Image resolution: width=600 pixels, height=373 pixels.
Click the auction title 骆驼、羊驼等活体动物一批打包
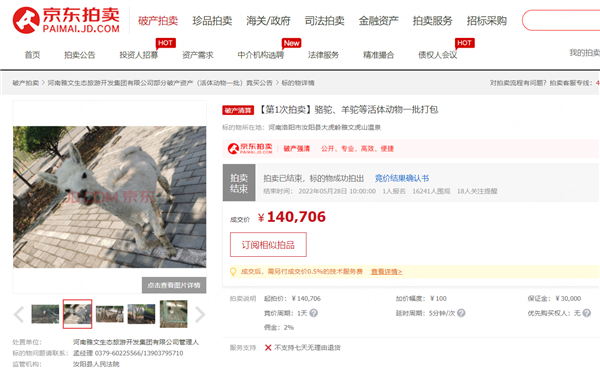376,110
